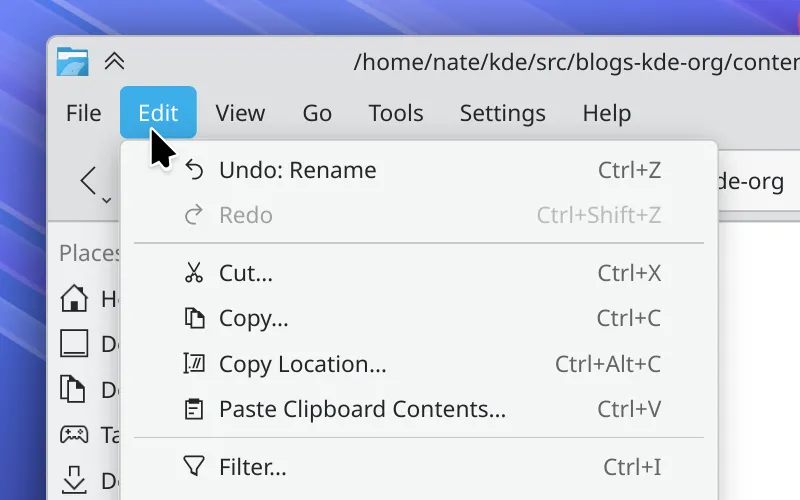800x500 pixels.
Task: Click the Home icon in Places sidebar
Action: pos(74,298)
